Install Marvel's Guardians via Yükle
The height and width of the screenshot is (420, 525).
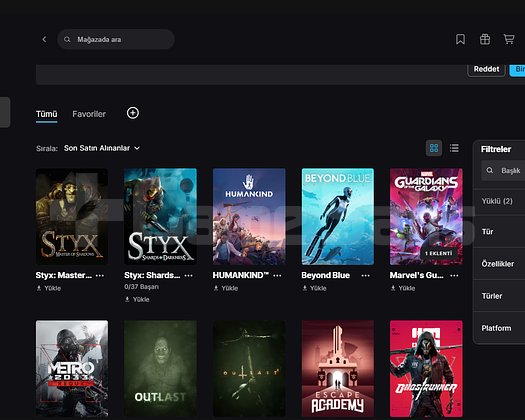point(403,288)
